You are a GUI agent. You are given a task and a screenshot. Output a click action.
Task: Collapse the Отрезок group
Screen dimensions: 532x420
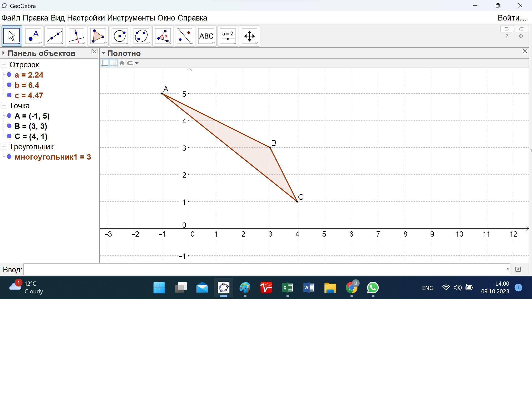4,65
